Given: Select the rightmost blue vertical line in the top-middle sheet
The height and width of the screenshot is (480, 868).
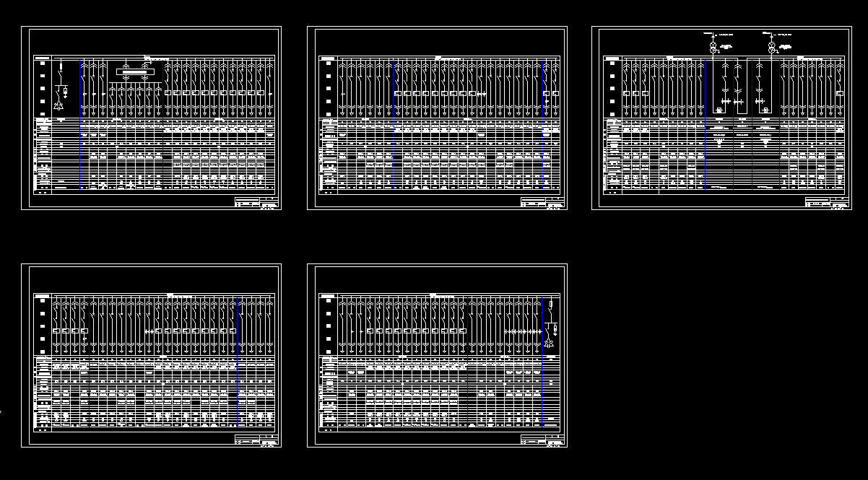Looking at the screenshot, I should click(542, 124).
